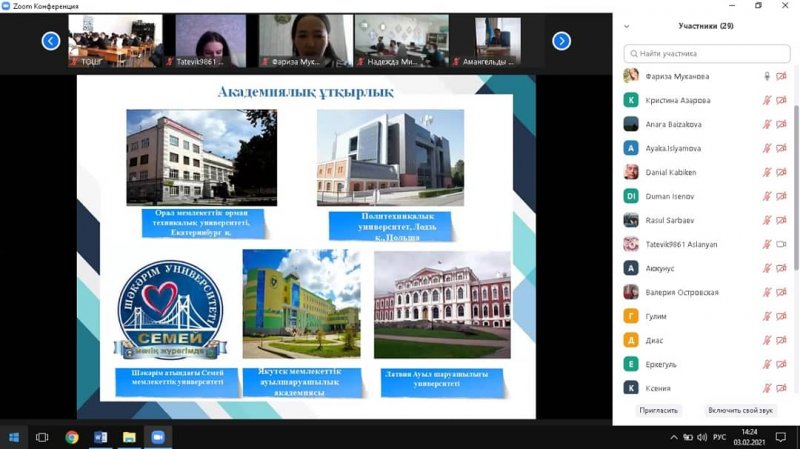Click the network icon in system tray
This screenshot has height=449, width=800.
click(x=688, y=437)
